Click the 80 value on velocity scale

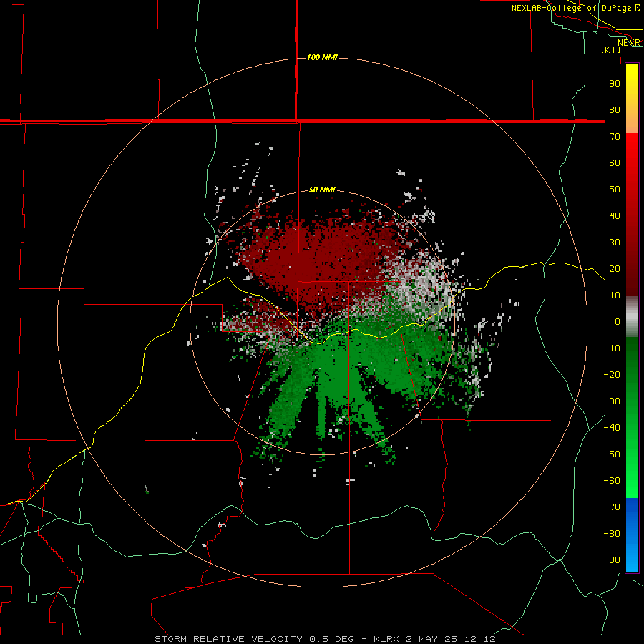click(615, 110)
